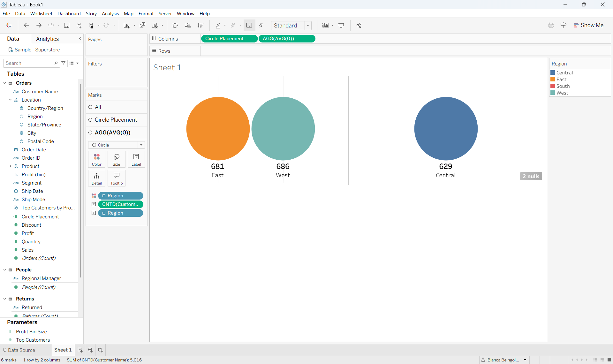Collapse the Orders table in Data pane
This screenshot has height=364, width=613.
pyautogui.click(x=5, y=83)
